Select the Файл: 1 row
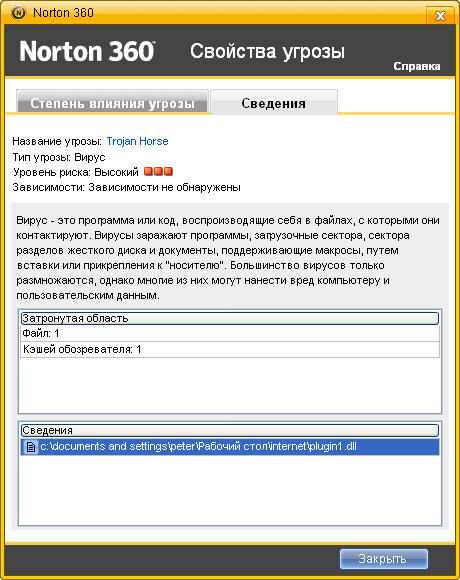The image size is (460, 580). pyautogui.click(x=230, y=334)
